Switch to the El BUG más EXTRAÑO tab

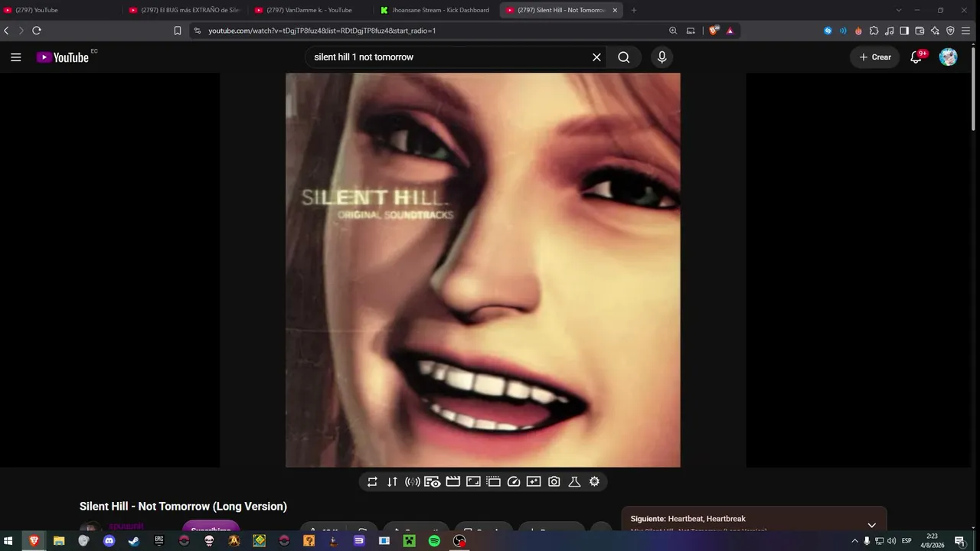(184, 10)
